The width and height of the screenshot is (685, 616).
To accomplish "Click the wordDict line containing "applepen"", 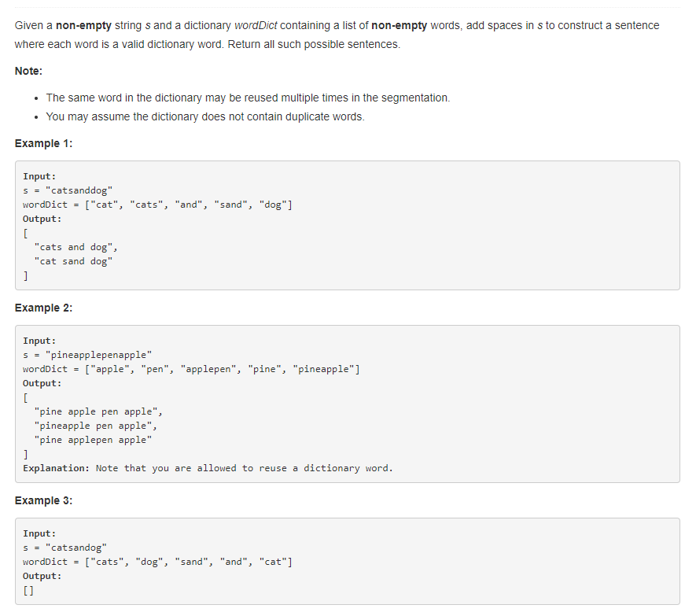I will point(192,369).
